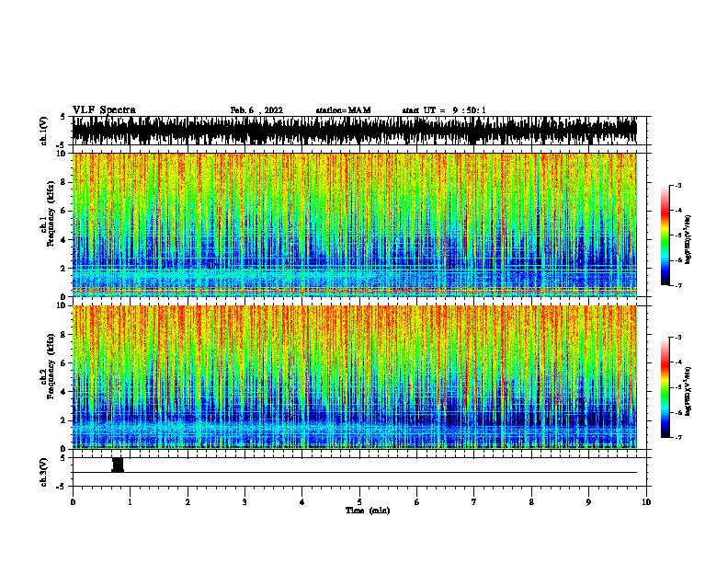
Task: Click the '6' tick on the time axis
Action: 417,502
